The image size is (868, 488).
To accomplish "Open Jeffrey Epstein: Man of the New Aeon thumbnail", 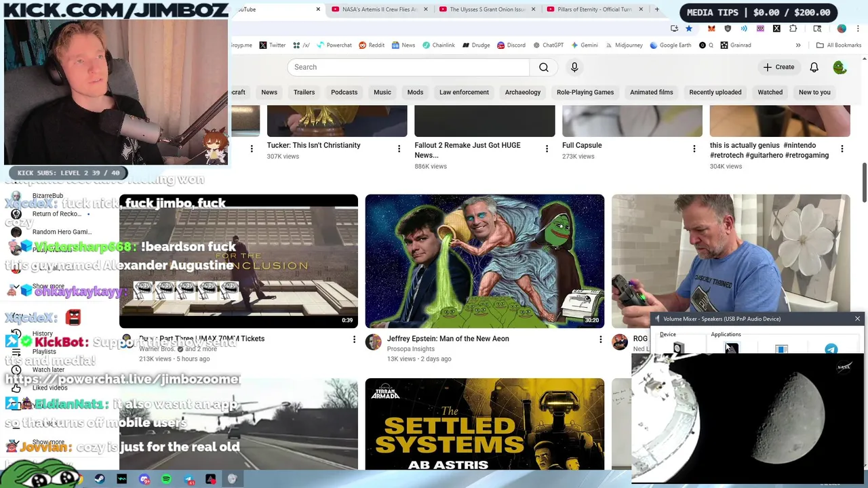I will [484, 261].
